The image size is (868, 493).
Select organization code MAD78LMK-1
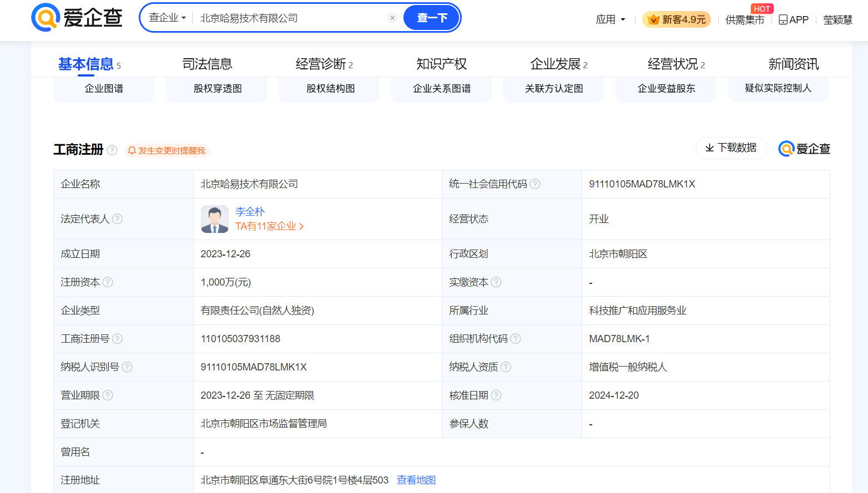pos(619,339)
